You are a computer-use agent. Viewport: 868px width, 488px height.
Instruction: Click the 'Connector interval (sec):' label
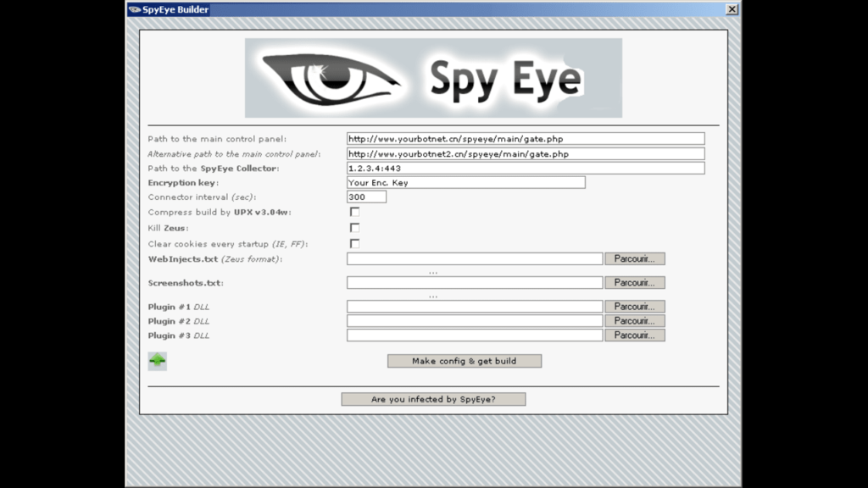tap(202, 197)
